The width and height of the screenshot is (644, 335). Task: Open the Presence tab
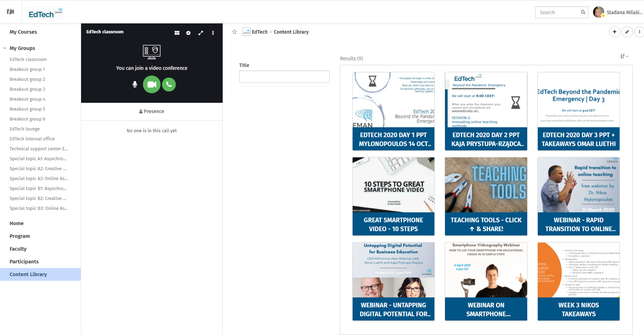tap(152, 111)
